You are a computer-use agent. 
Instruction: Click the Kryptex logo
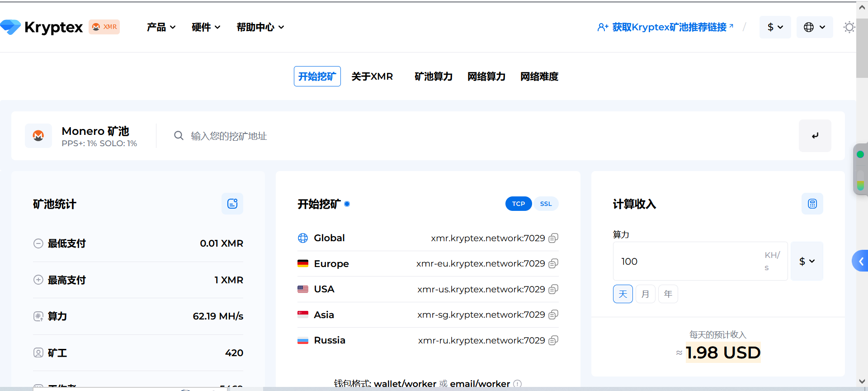42,27
